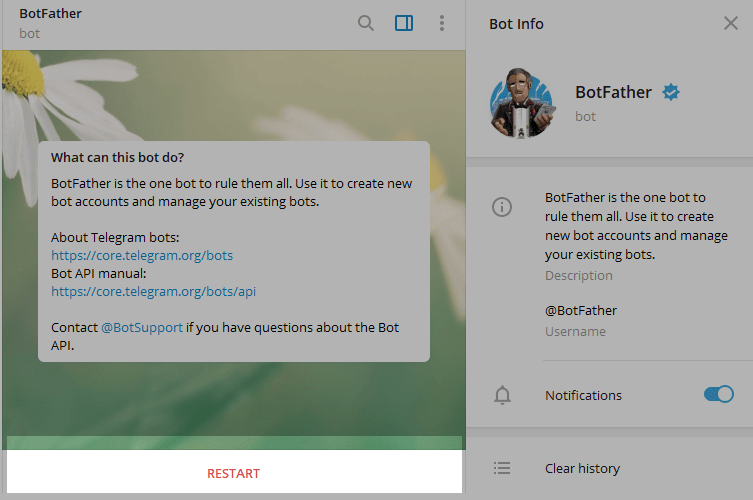Click the list icon beside Clear history

click(502, 468)
